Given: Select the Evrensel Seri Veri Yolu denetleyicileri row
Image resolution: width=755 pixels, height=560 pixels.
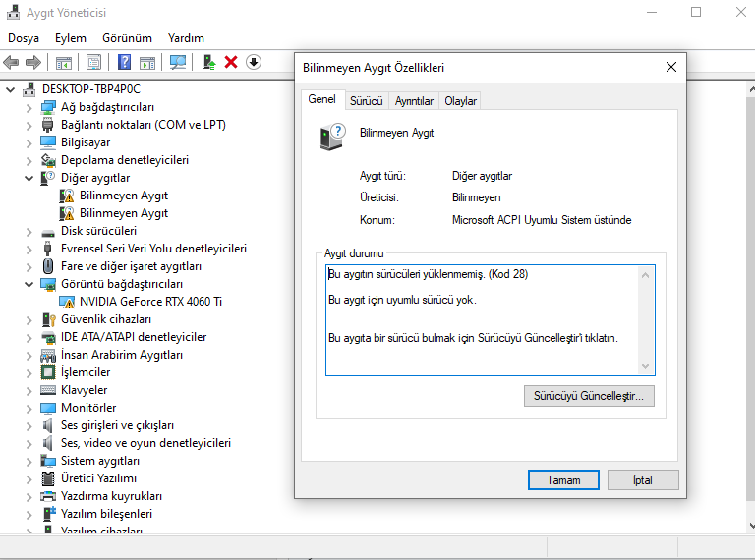Looking at the screenshot, I should (x=153, y=249).
